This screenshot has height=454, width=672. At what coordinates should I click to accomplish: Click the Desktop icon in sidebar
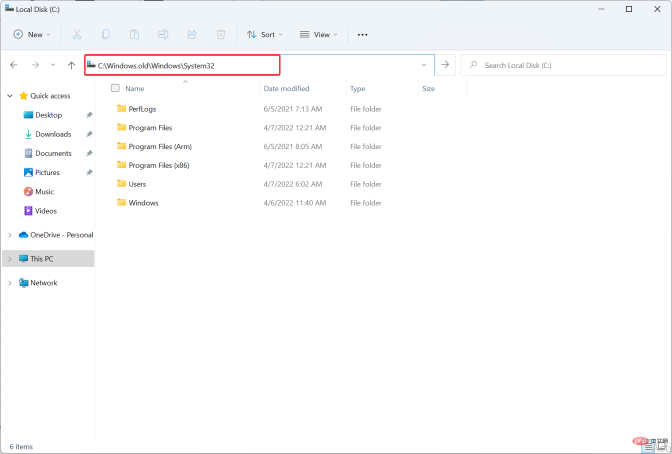[x=28, y=115]
